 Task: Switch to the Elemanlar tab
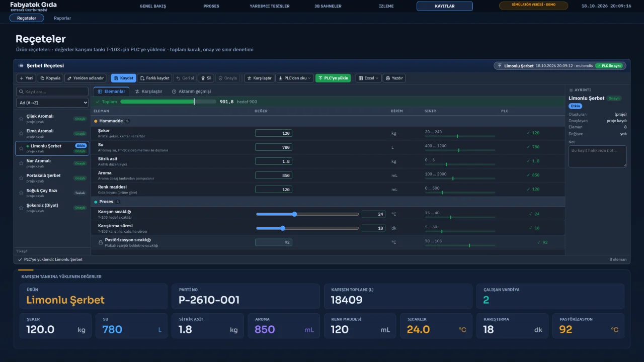pos(111,92)
